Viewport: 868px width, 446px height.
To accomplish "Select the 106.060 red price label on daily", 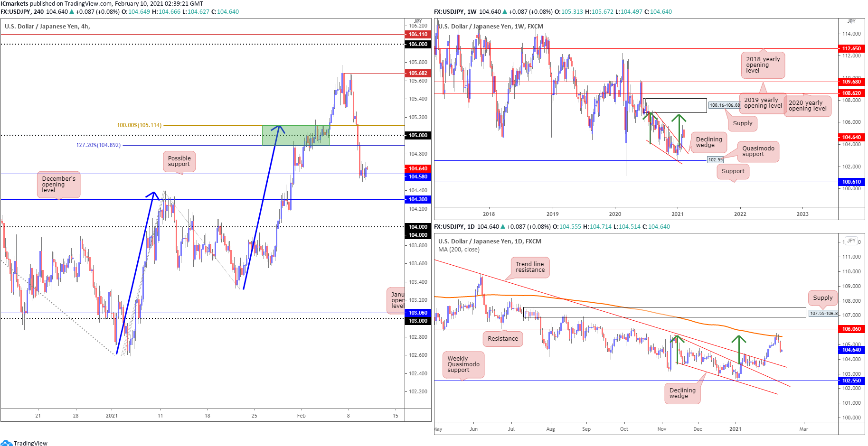I will click(851, 329).
